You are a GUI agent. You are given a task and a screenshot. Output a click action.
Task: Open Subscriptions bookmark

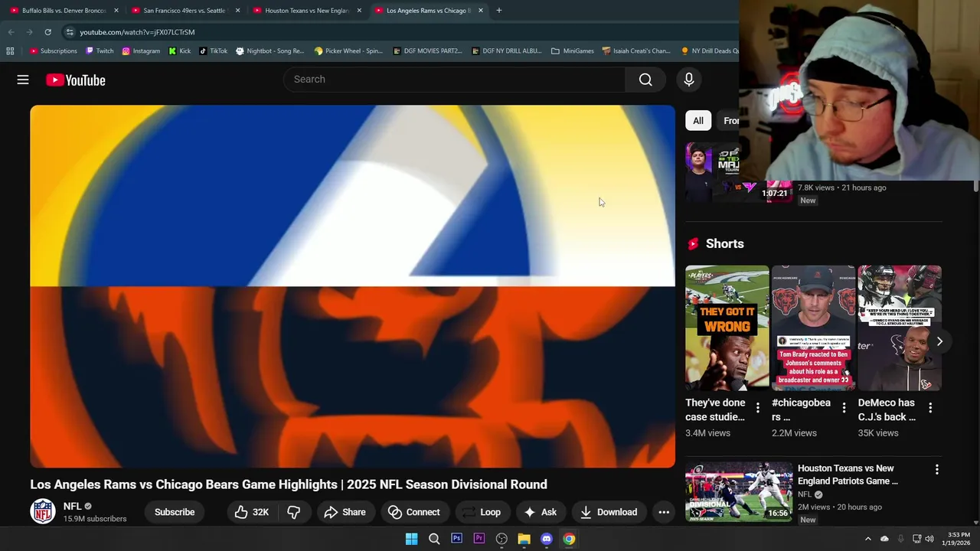(x=54, y=51)
